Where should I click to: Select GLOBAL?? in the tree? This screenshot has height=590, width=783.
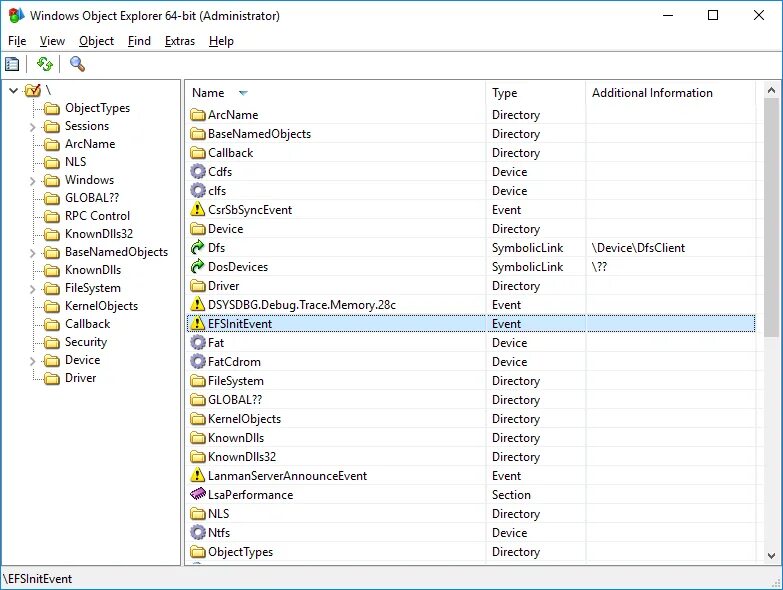(92, 198)
